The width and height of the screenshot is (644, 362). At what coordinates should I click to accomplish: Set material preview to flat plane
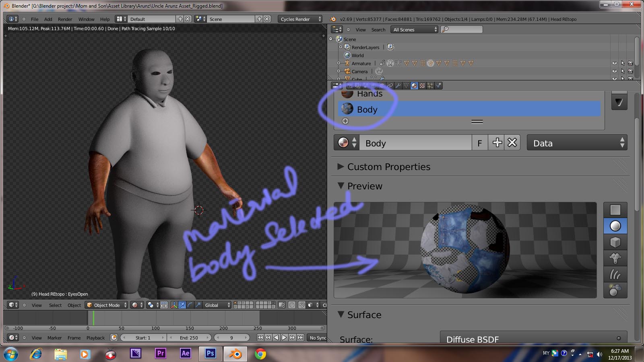click(615, 210)
